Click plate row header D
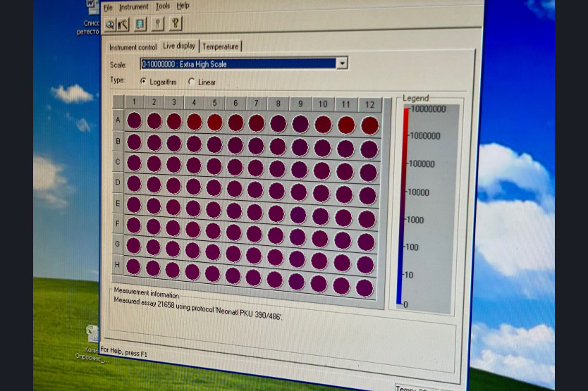The image size is (588, 391). click(118, 182)
